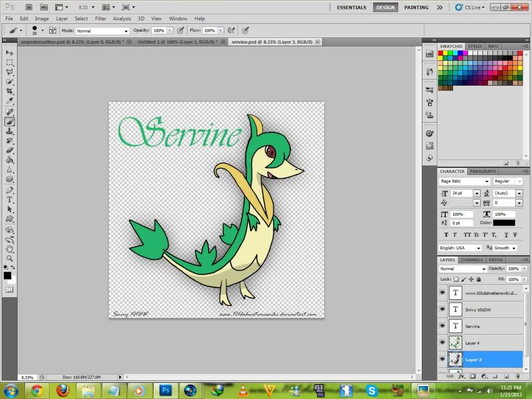Select the Path Selection tool

click(x=9, y=209)
